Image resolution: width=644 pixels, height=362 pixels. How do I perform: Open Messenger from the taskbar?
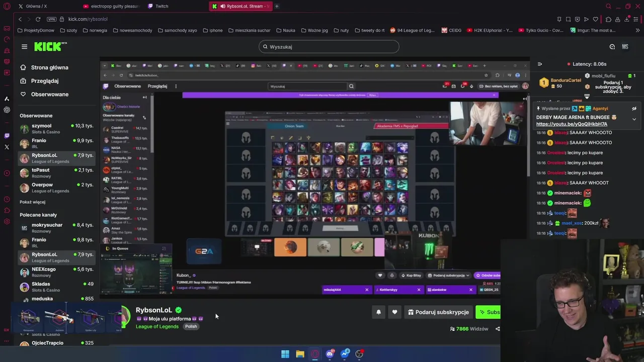345,354
